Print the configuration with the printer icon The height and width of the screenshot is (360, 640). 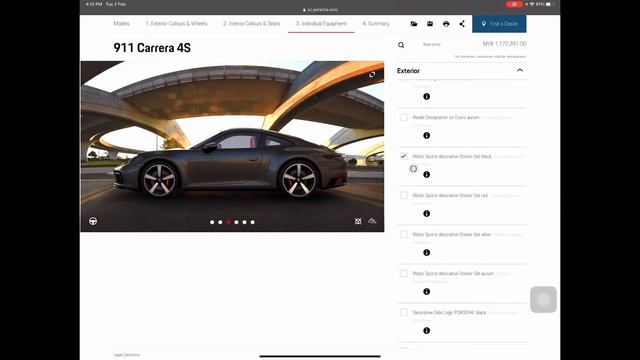(x=446, y=24)
